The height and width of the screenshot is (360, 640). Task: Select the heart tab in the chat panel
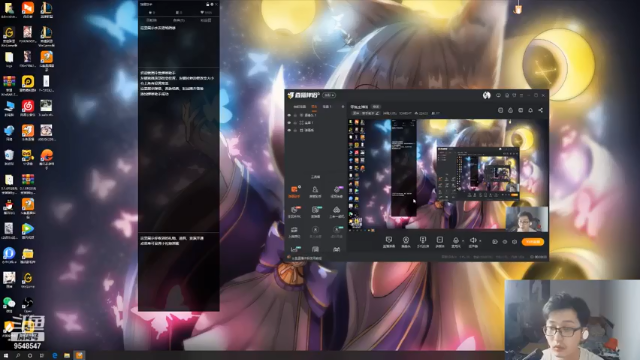tap(206, 12)
